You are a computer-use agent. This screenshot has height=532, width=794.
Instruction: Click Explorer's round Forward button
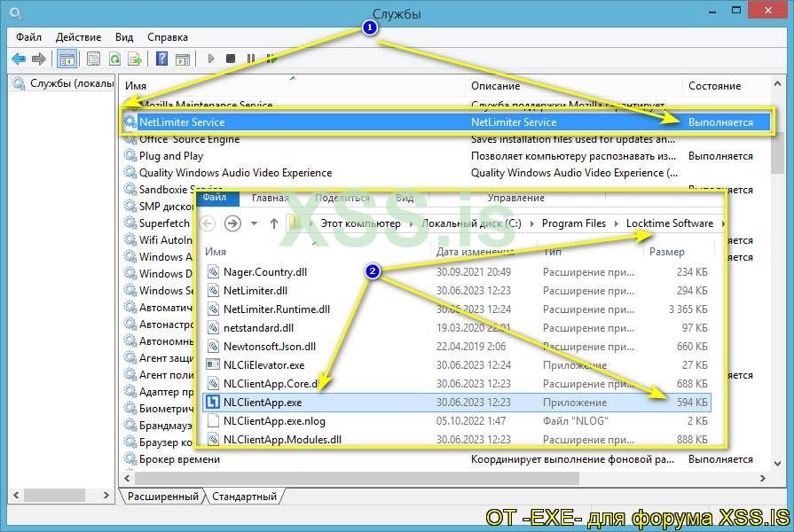(232, 223)
